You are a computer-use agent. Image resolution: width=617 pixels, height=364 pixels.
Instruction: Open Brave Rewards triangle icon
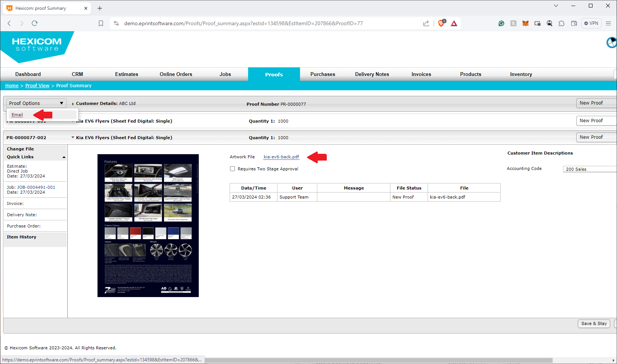point(454,23)
